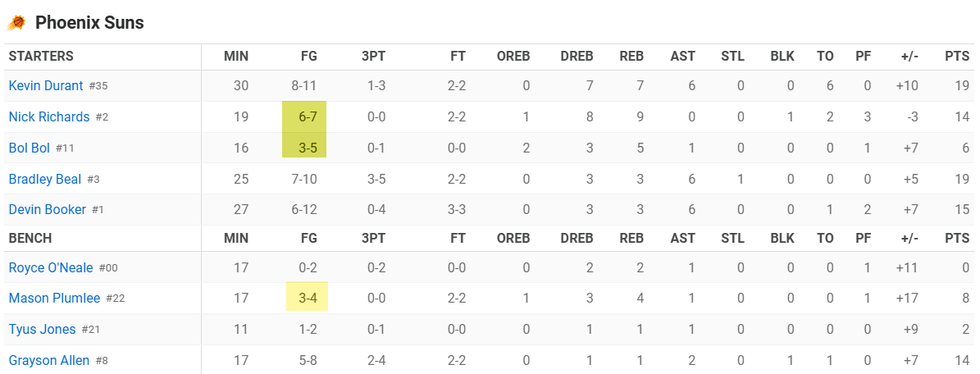Click Mason Plumlee's highlighted 3-4 cell

307,299
